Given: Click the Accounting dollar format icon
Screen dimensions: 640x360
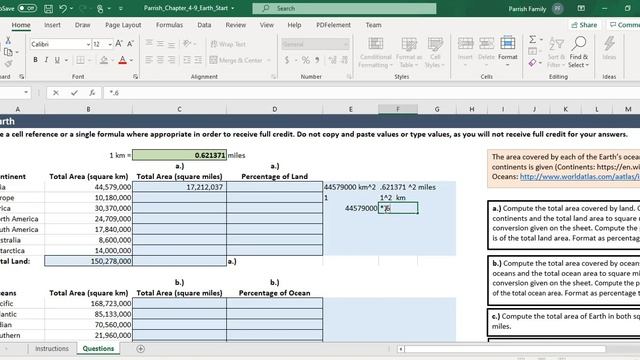Looking at the screenshot, I should tap(287, 60).
